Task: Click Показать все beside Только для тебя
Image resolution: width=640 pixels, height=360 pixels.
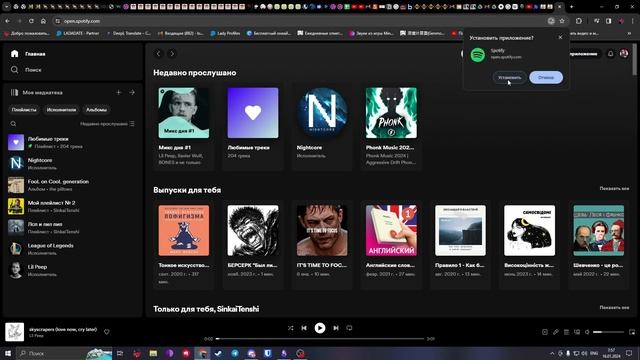Action: pos(614,307)
